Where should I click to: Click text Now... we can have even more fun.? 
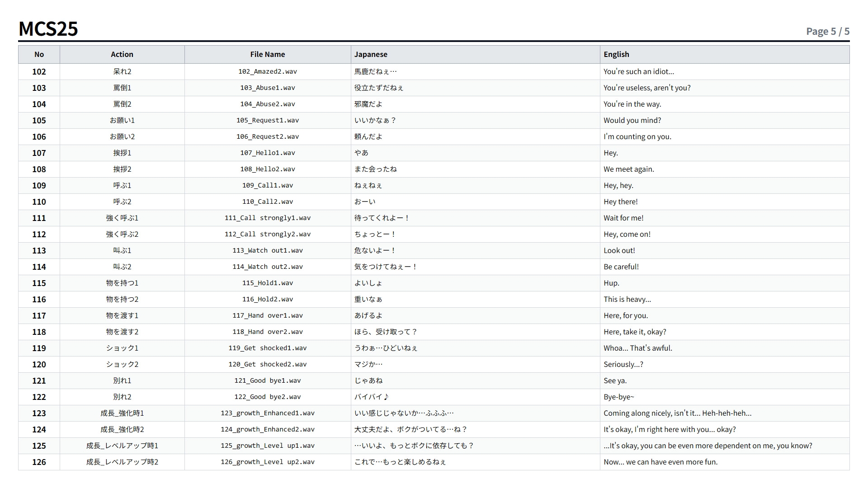click(x=660, y=462)
